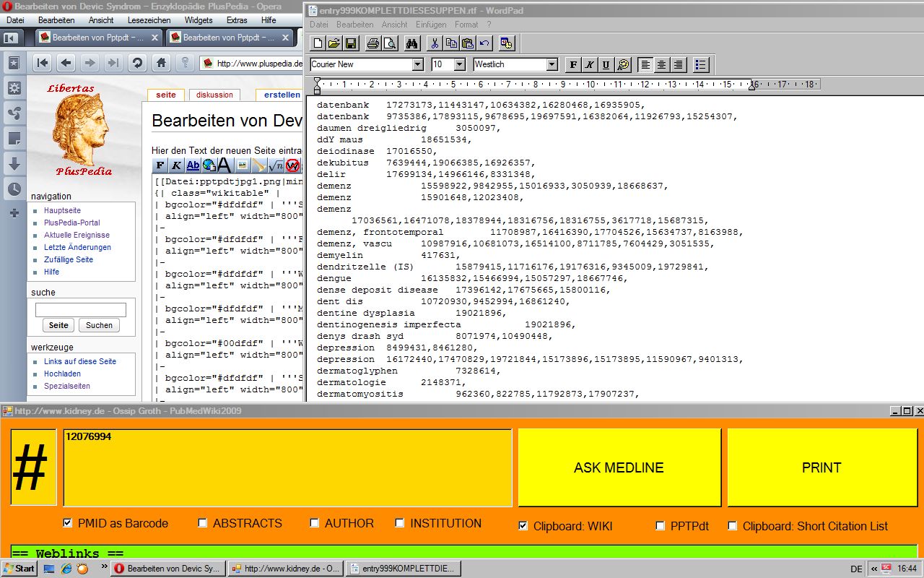Click wiki editor math formula button
The image size is (924, 578).
[x=276, y=165]
